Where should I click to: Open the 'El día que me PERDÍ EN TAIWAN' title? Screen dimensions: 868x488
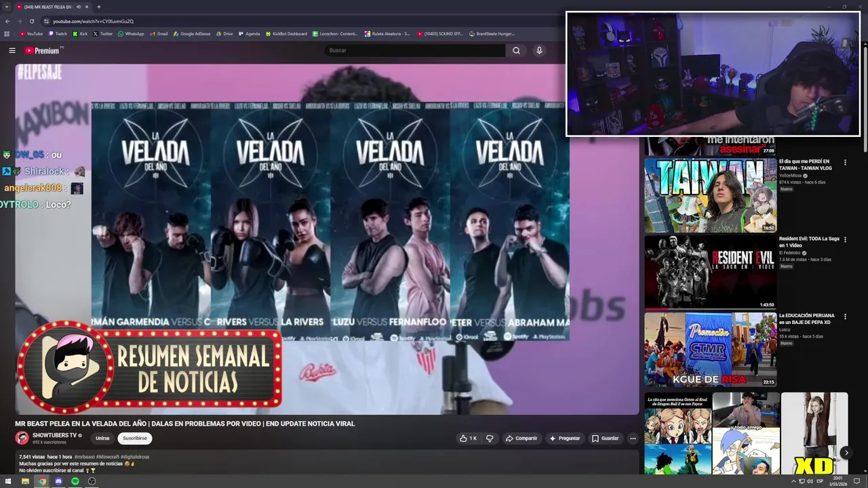point(805,165)
